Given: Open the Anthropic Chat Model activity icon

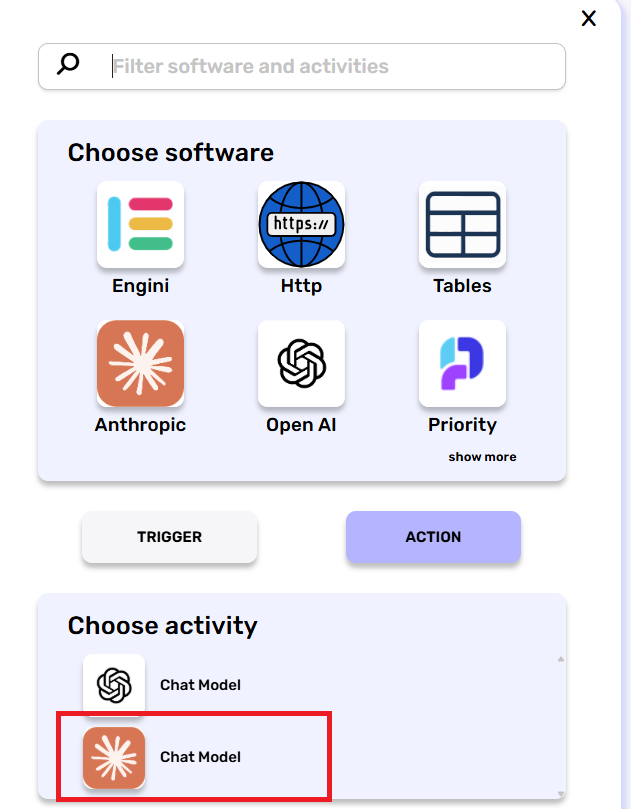Looking at the screenshot, I should click(114, 757).
